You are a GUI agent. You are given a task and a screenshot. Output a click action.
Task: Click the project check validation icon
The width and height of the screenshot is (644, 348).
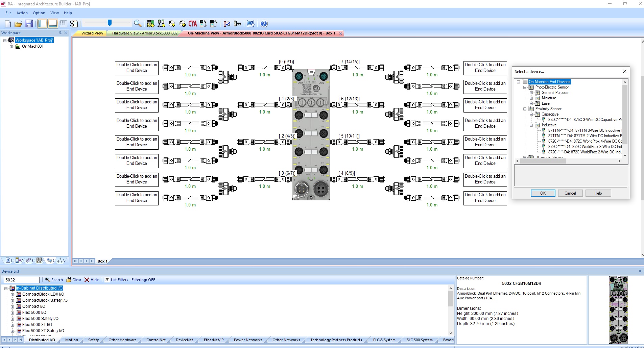pyautogui.click(x=227, y=24)
